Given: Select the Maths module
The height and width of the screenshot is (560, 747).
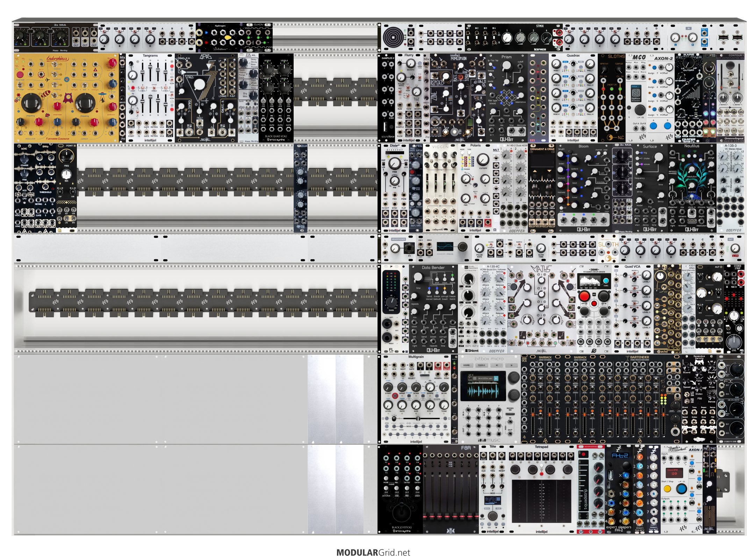Looking at the screenshot, I should point(542,309).
